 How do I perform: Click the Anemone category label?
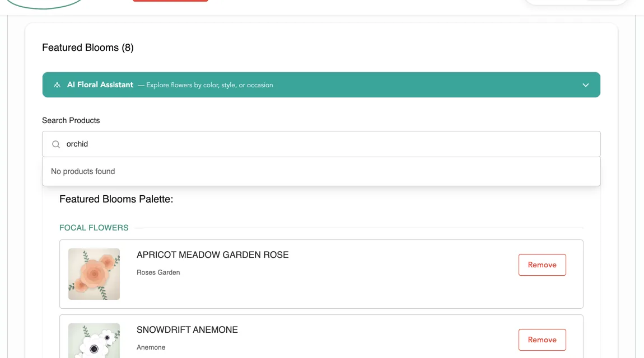coord(151,347)
